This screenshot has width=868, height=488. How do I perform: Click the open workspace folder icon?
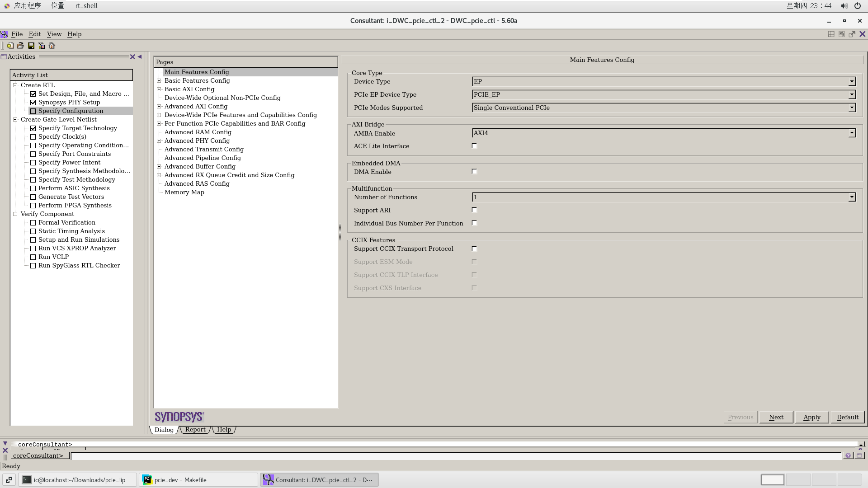(x=20, y=46)
